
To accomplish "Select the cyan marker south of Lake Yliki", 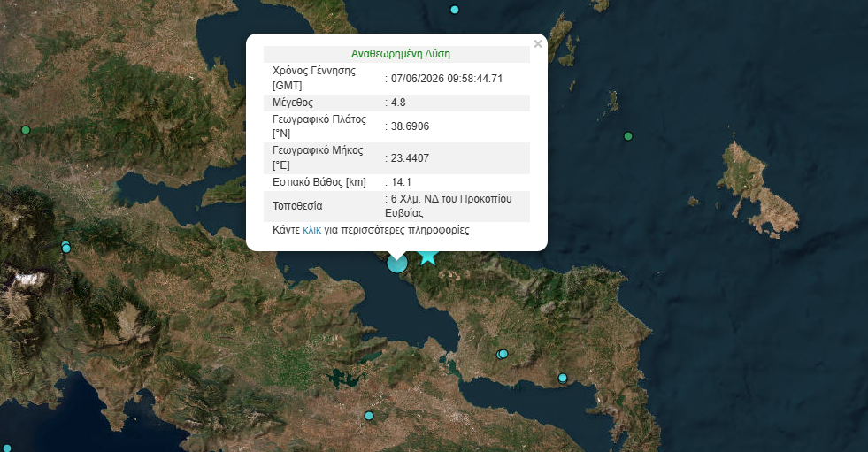I will coord(369,416).
